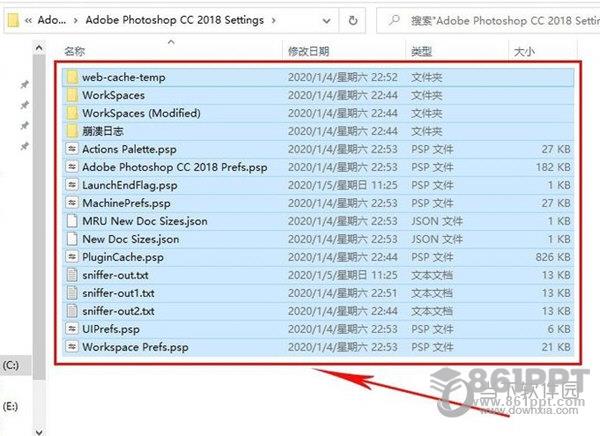The height and width of the screenshot is (436, 600).
Task: Select the PluginCache.psp file name
Action: tap(123, 257)
